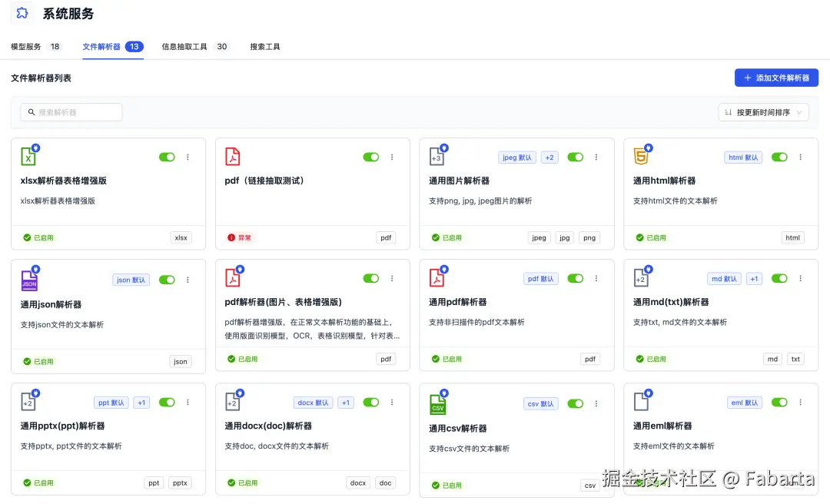Image resolution: width=830 pixels, height=504 pixels.
Task: Disable the 通用pdf解析器 switch
Action: (x=576, y=278)
